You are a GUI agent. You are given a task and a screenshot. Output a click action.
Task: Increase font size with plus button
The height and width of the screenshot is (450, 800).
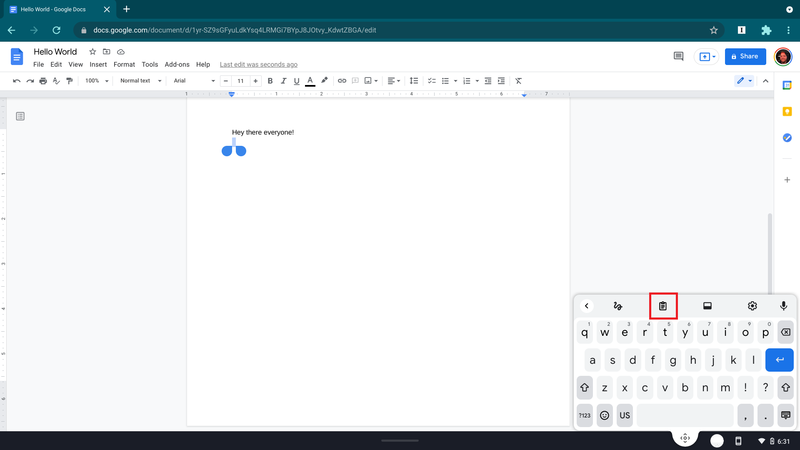click(x=255, y=81)
